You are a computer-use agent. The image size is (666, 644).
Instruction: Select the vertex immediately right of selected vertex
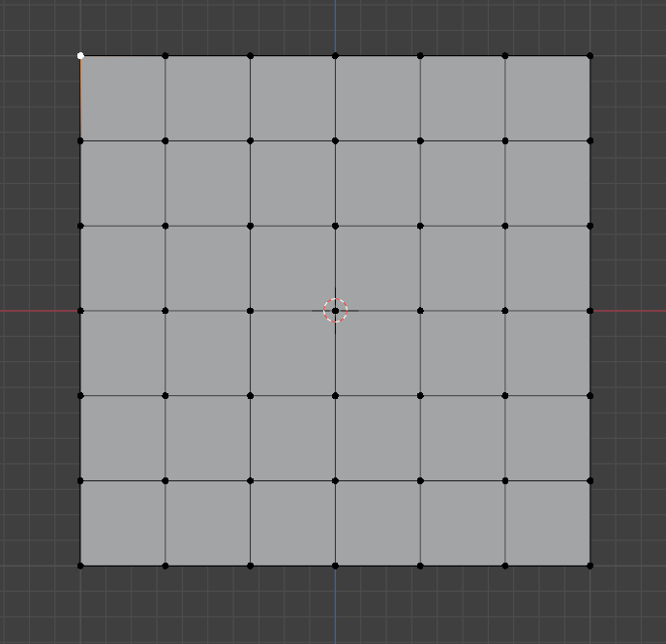[x=166, y=56]
